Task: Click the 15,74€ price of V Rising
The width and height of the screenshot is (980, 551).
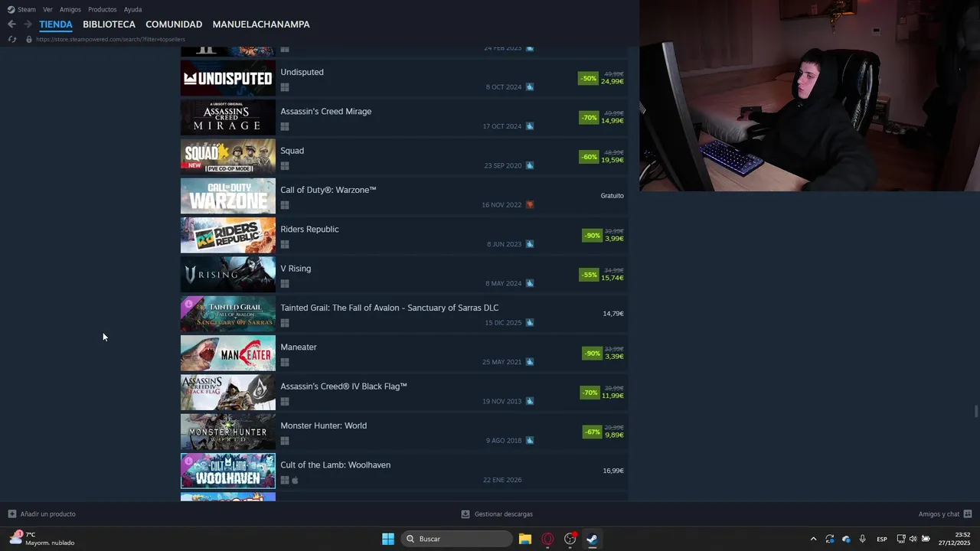Action: (612, 278)
